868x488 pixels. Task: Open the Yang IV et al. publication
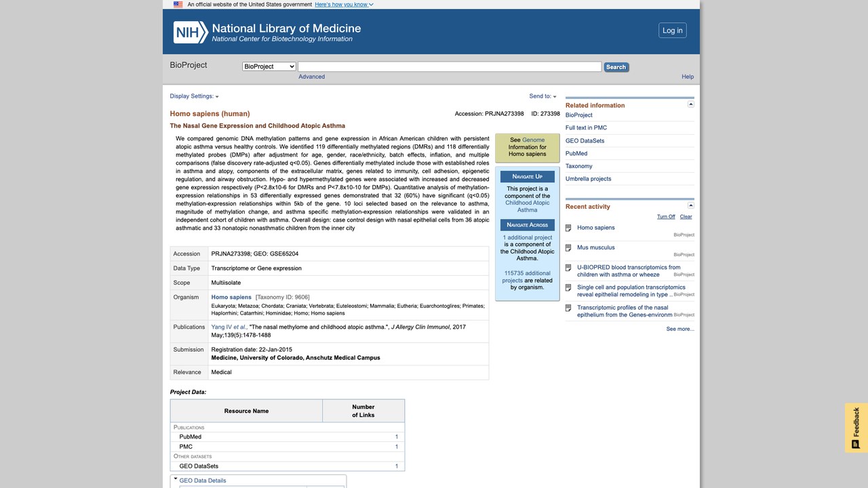229,327
